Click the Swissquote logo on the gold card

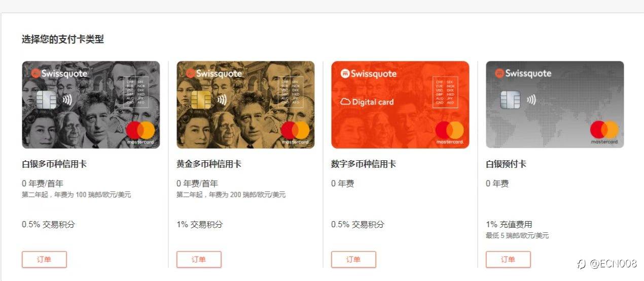(x=214, y=74)
